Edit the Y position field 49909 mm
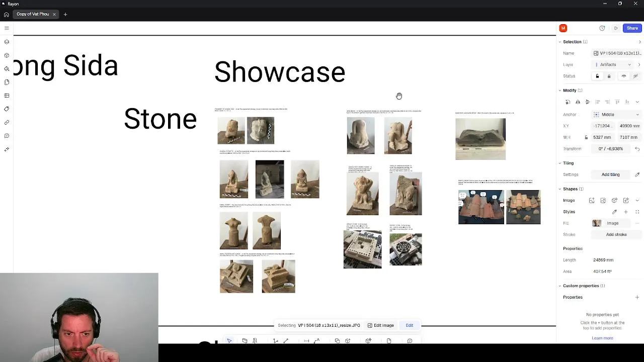Image resolution: width=644 pixels, height=362 pixels. point(629,126)
